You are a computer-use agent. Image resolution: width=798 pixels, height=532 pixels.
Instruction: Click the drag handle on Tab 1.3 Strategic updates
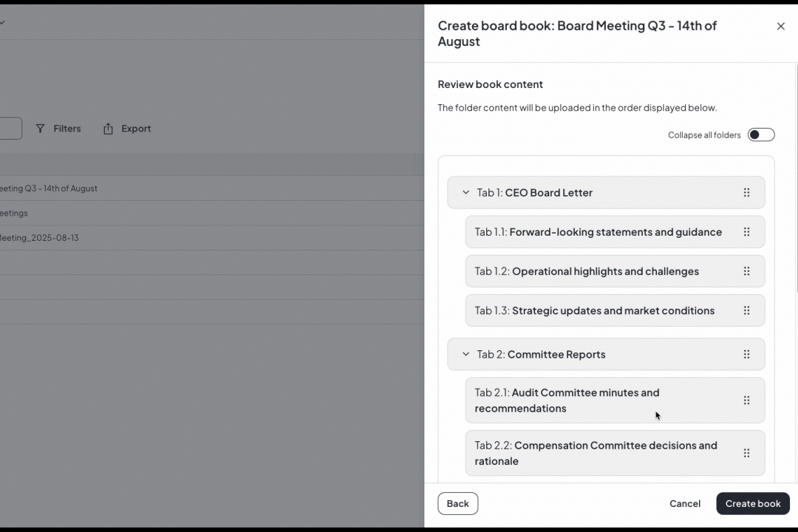pyautogui.click(x=747, y=310)
